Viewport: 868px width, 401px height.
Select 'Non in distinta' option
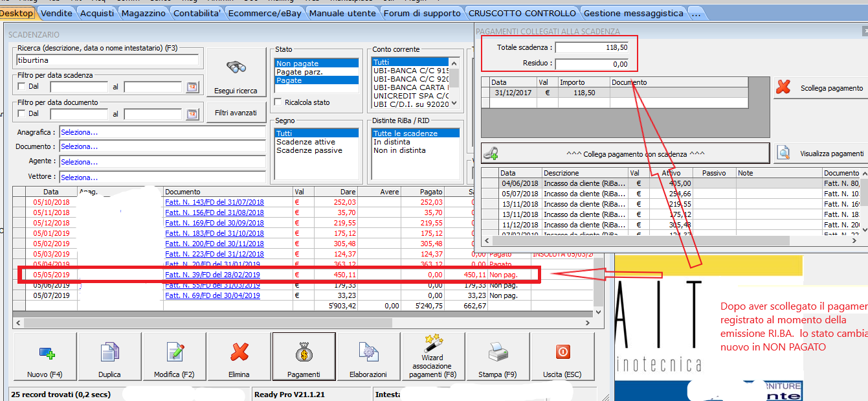click(416, 150)
